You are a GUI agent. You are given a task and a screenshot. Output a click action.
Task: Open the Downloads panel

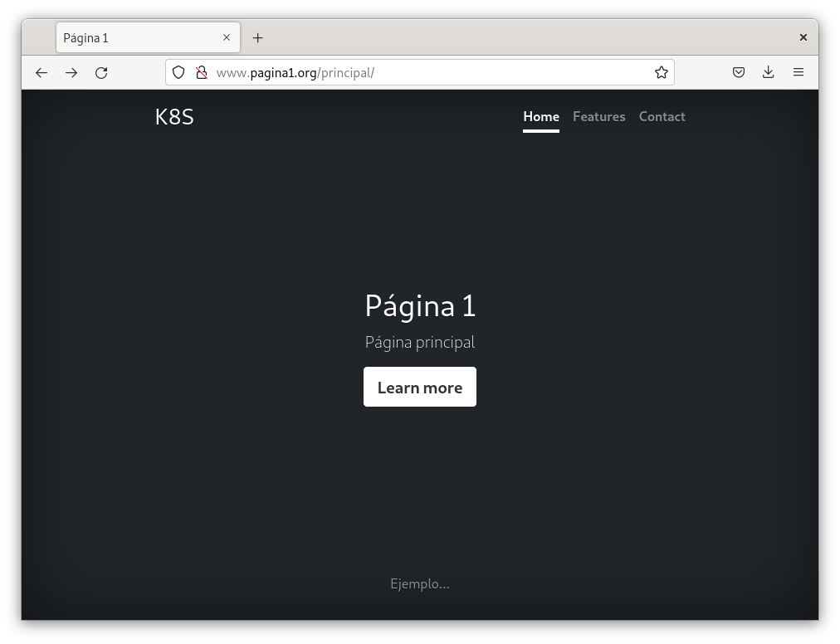[769, 73]
